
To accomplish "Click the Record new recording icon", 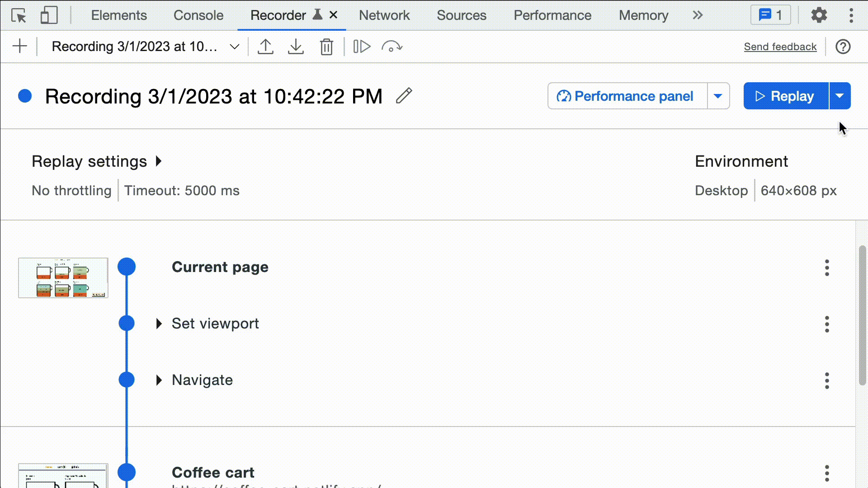I will [x=19, y=47].
